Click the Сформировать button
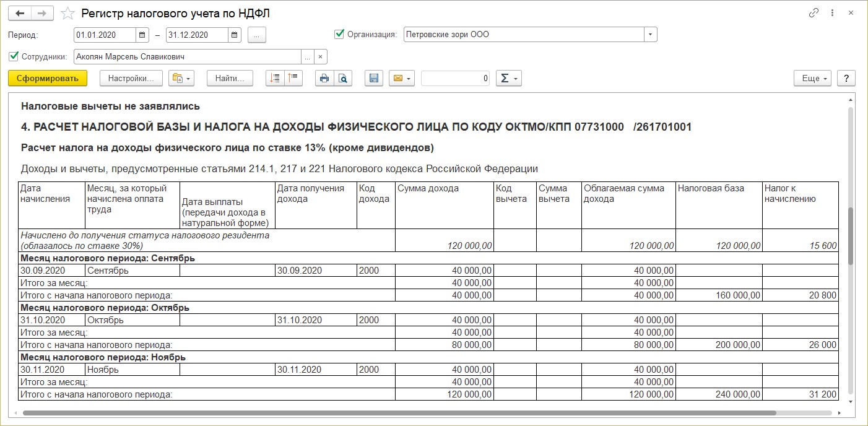 (x=48, y=78)
